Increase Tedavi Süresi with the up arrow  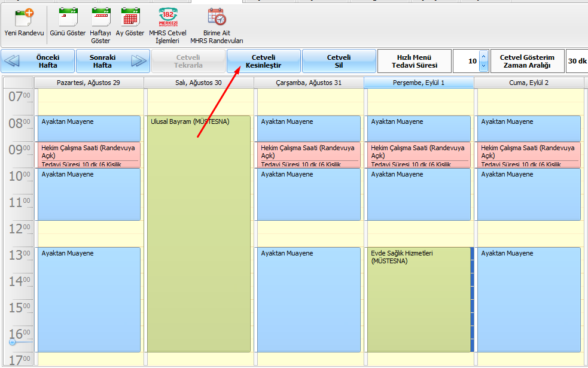pos(484,56)
